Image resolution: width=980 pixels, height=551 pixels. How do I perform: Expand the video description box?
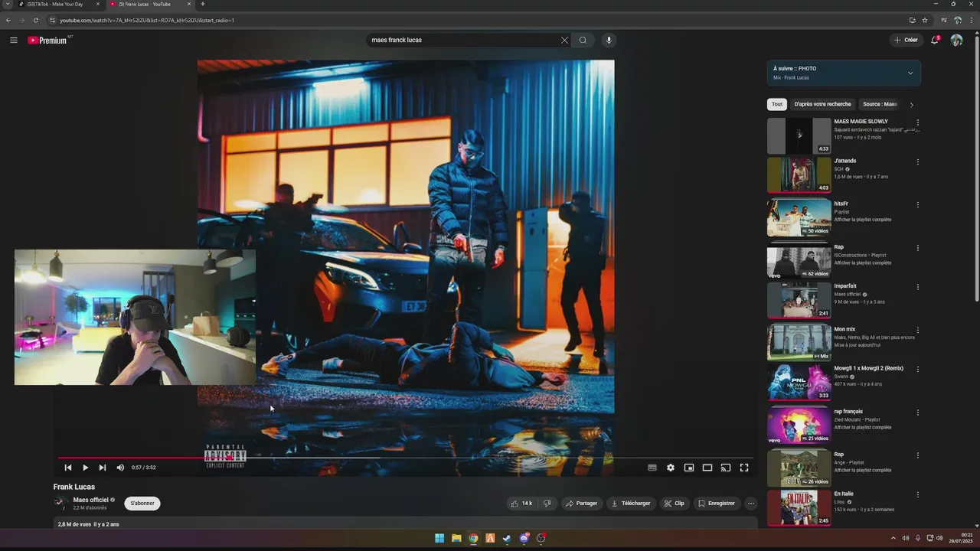pos(405,523)
